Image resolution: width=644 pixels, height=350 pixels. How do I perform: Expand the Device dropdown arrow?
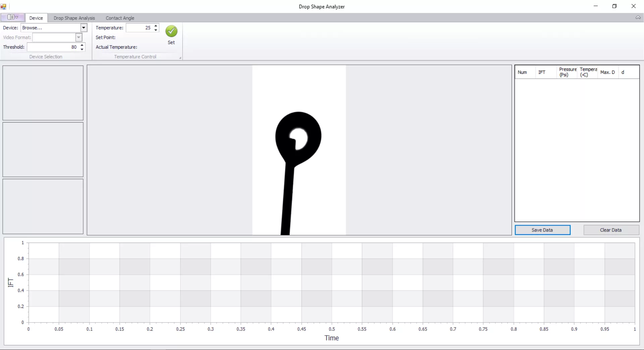[x=84, y=28]
